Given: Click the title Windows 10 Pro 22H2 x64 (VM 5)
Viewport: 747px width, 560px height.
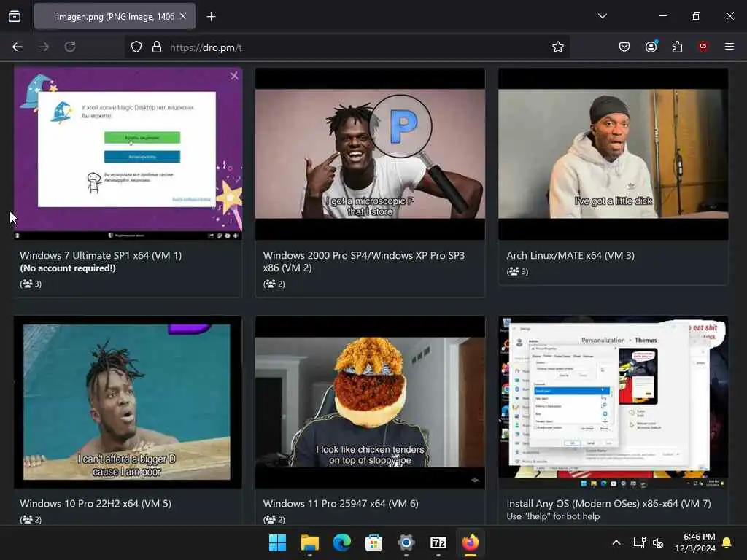Looking at the screenshot, I should point(96,503).
